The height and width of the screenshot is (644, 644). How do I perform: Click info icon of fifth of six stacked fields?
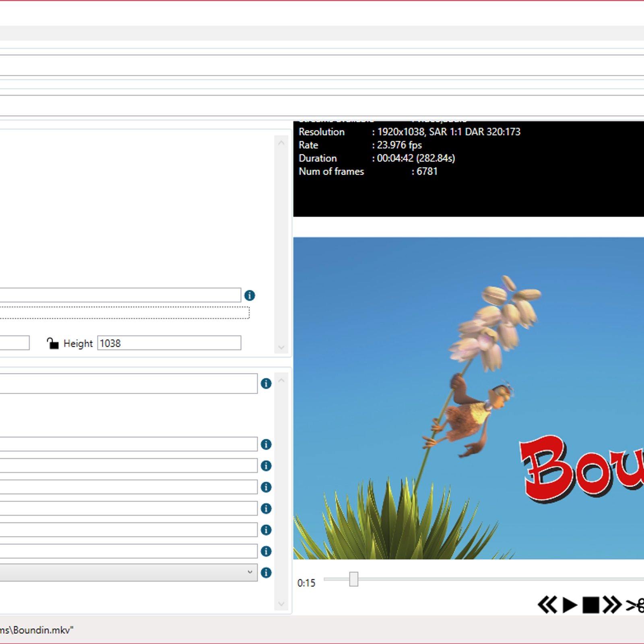[x=266, y=530]
